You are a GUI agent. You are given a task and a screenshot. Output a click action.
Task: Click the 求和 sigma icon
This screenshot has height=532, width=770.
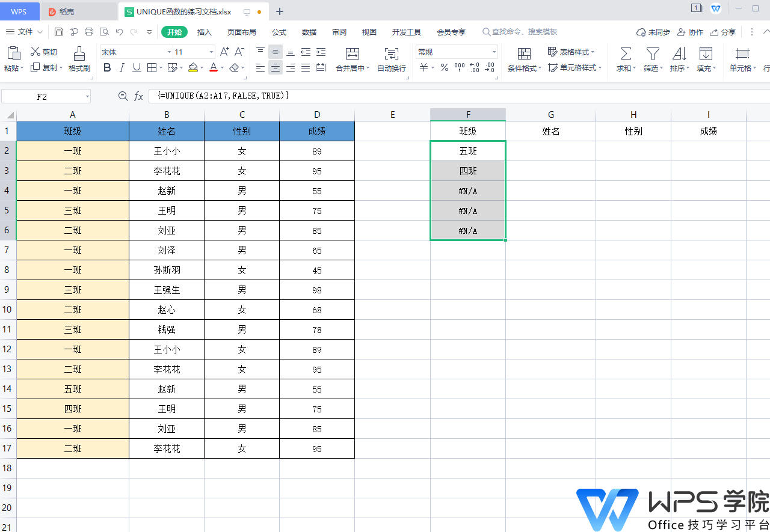626,54
